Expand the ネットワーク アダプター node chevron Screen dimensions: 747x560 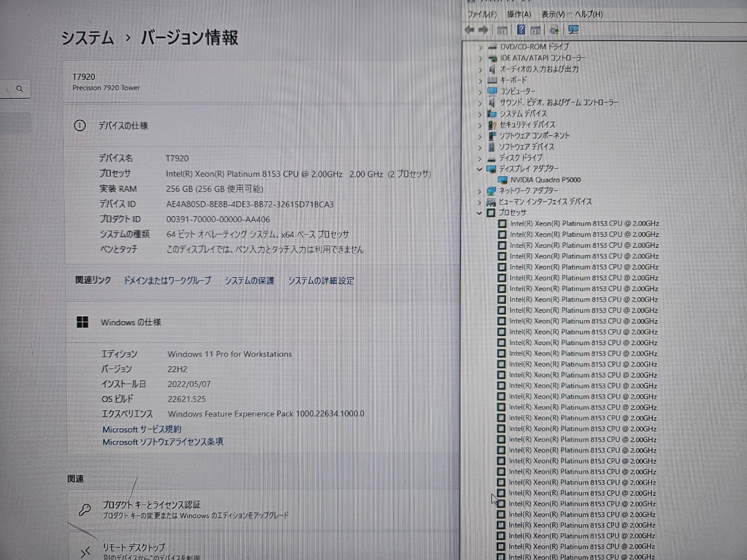point(479,191)
